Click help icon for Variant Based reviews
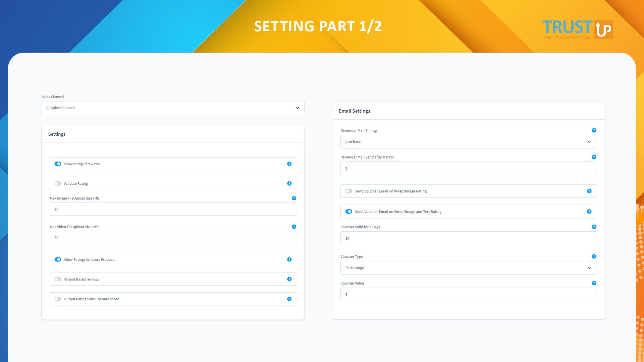The width and height of the screenshot is (644, 362). point(289,279)
